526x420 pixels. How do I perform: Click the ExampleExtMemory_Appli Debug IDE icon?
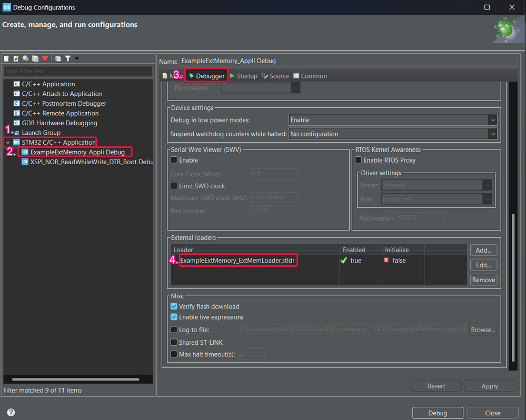point(25,152)
